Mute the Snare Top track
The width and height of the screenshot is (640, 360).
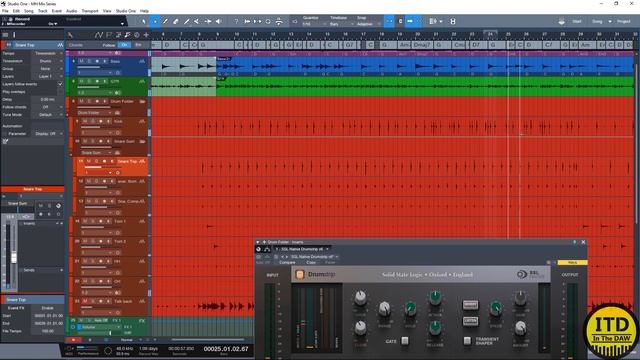[x=89, y=162]
